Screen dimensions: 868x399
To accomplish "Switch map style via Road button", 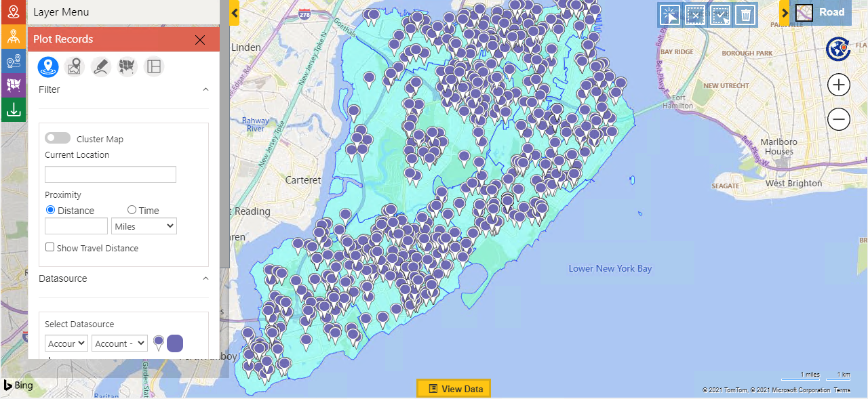I will point(831,12).
